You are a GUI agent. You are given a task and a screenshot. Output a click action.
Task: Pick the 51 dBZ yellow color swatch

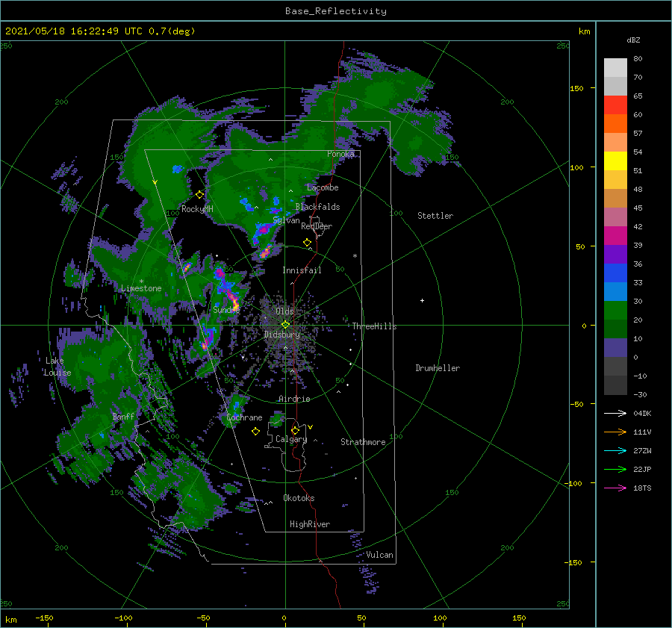(x=615, y=161)
